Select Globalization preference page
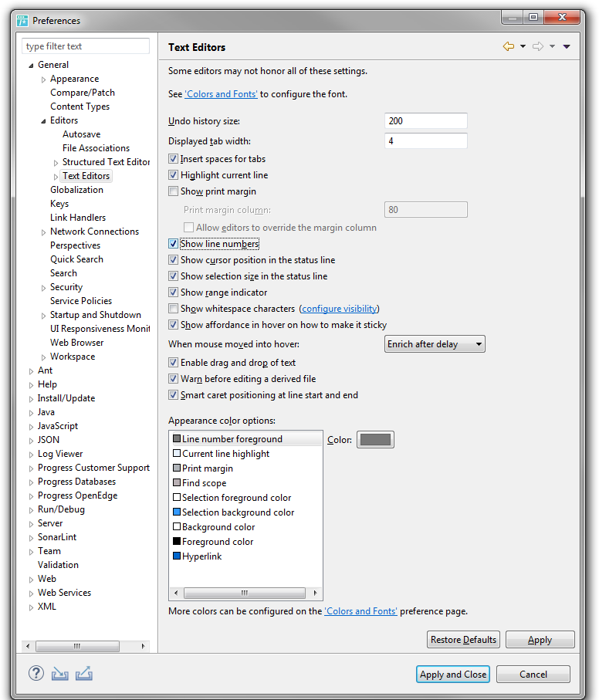Screen dimensions: 599x700 (76, 190)
